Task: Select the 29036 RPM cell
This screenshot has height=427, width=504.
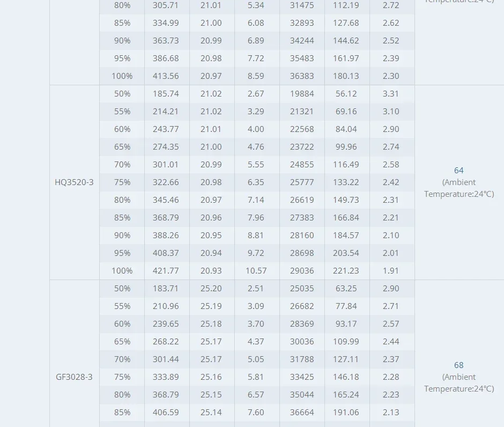Action: [x=302, y=271]
